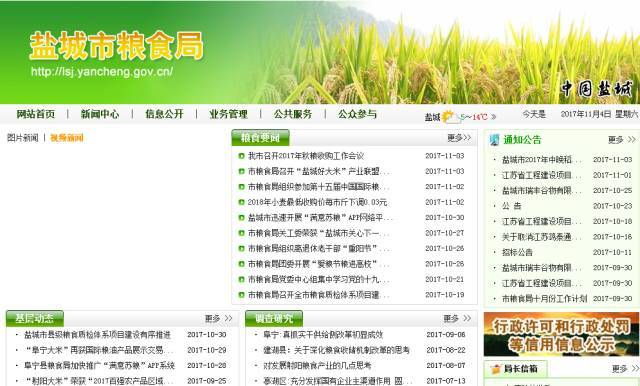The height and width of the screenshot is (386, 640).
Task: Switch to the 视频新闻 tab
Action: pos(67,138)
